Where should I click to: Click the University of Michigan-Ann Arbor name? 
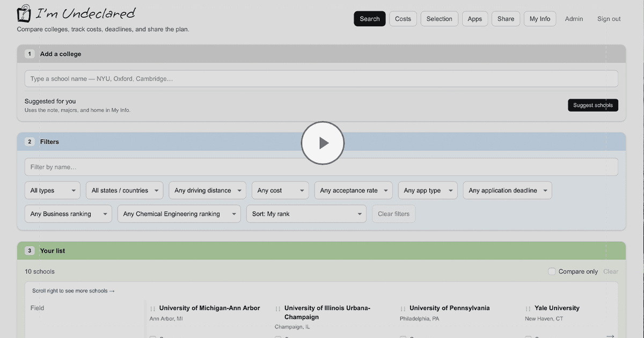209,308
